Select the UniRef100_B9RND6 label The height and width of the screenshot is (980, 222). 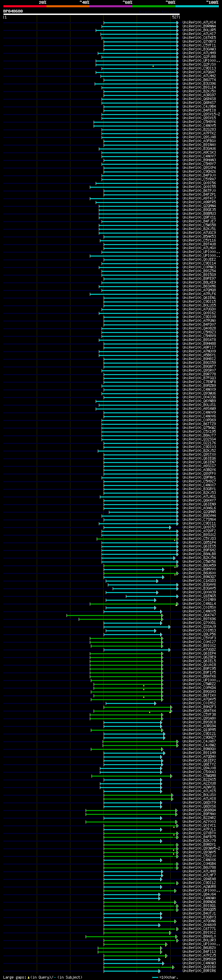pyautogui.click(x=199, y=902)
